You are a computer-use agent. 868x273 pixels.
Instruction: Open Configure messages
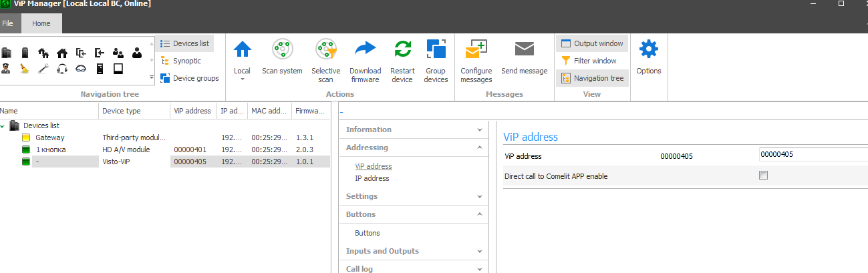coord(476,50)
